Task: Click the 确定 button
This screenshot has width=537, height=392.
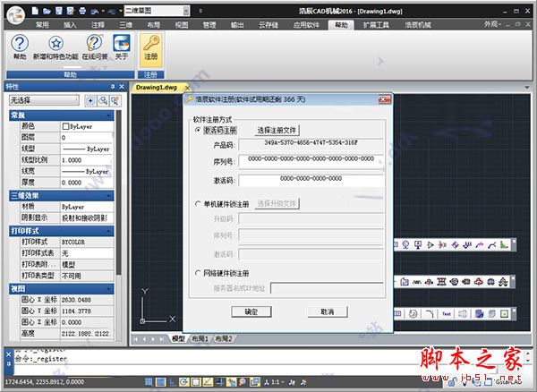Action: [x=251, y=311]
